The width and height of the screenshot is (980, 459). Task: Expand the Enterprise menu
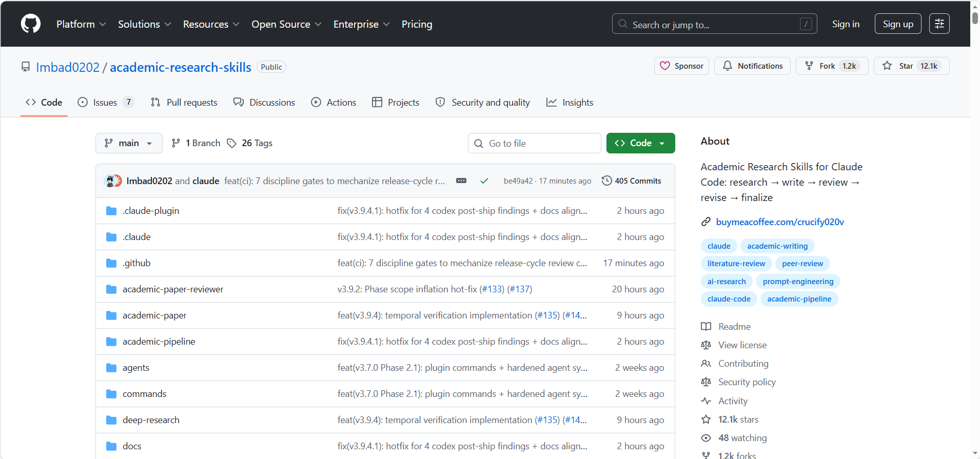pyautogui.click(x=361, y=24)
